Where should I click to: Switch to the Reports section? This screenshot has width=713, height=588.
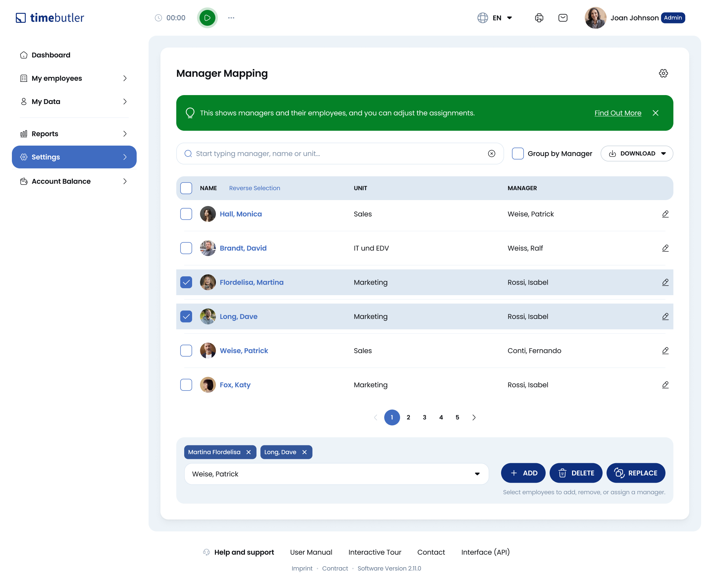point(44,133)
